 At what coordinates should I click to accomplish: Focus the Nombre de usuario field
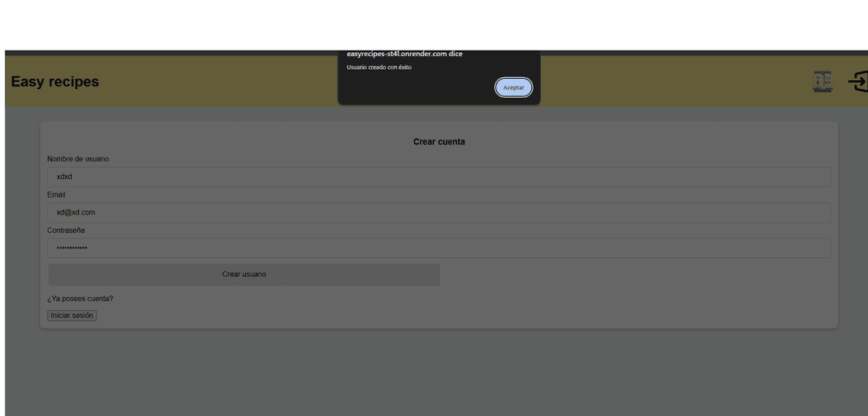[x=438, y=177]
